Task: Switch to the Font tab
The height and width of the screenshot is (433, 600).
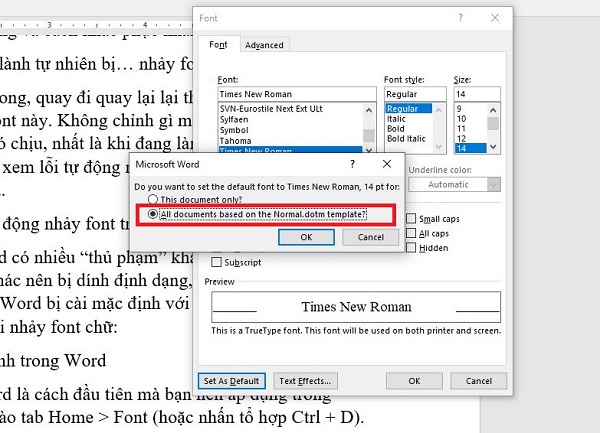Action: click(218, 44)
